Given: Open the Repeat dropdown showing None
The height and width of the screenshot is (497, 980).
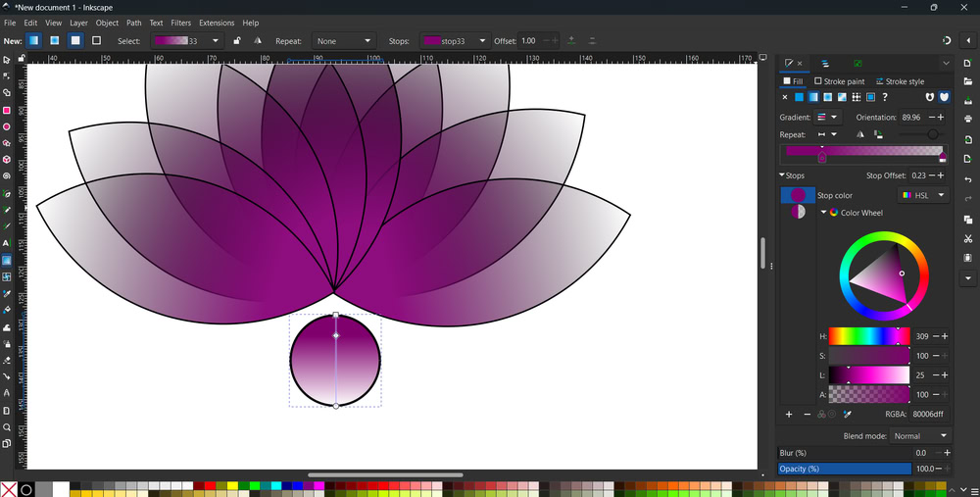Looking at the screenshot, I should click(343, 41).
